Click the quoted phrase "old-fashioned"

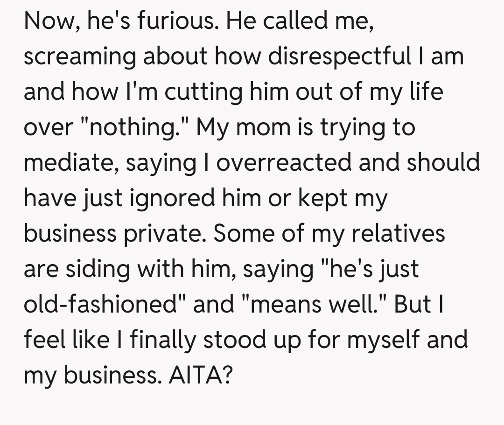[105, 305]
